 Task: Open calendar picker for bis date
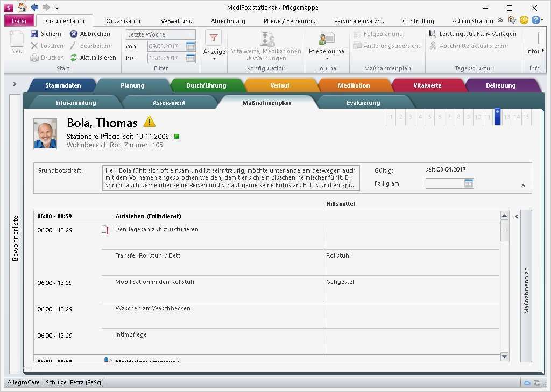(190, 58)
